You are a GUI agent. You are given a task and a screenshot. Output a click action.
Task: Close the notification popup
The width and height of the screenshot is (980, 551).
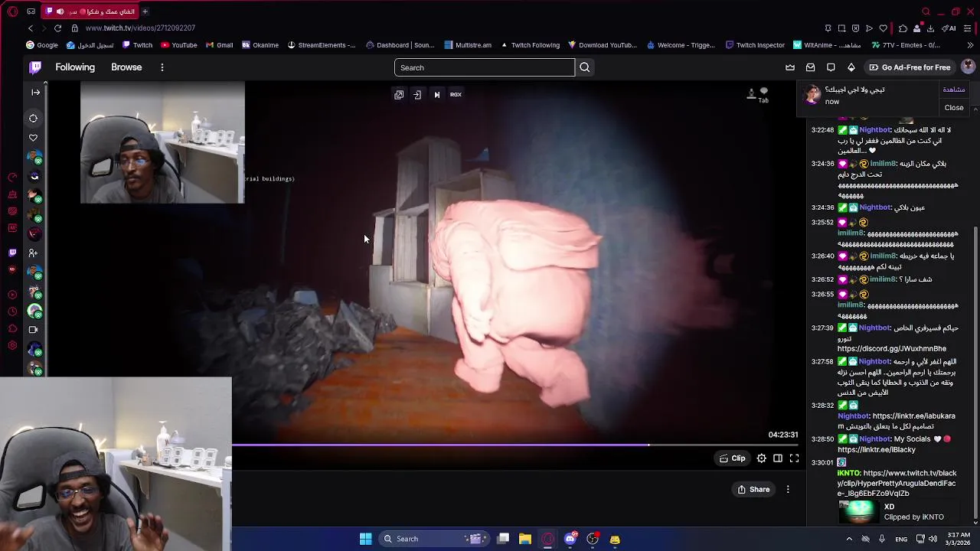(x=954, y=108)
